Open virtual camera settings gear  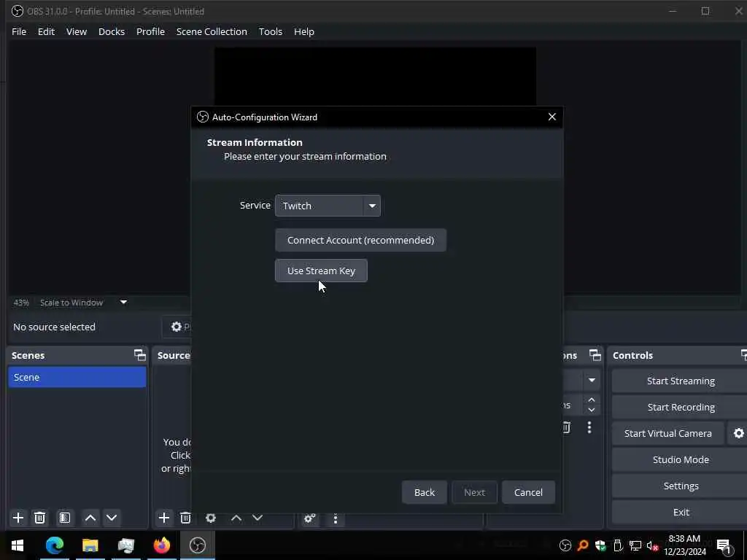tap(738, 433)
